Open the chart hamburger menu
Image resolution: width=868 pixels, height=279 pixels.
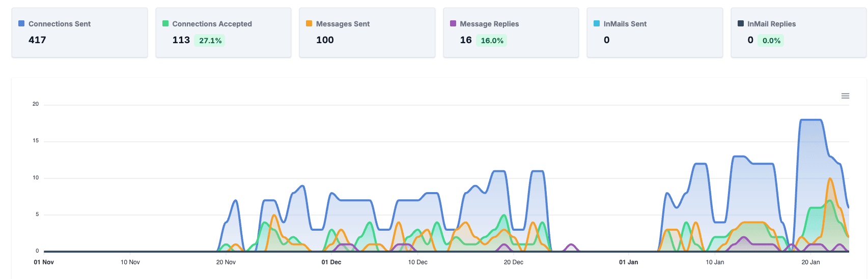coord(845,96)
